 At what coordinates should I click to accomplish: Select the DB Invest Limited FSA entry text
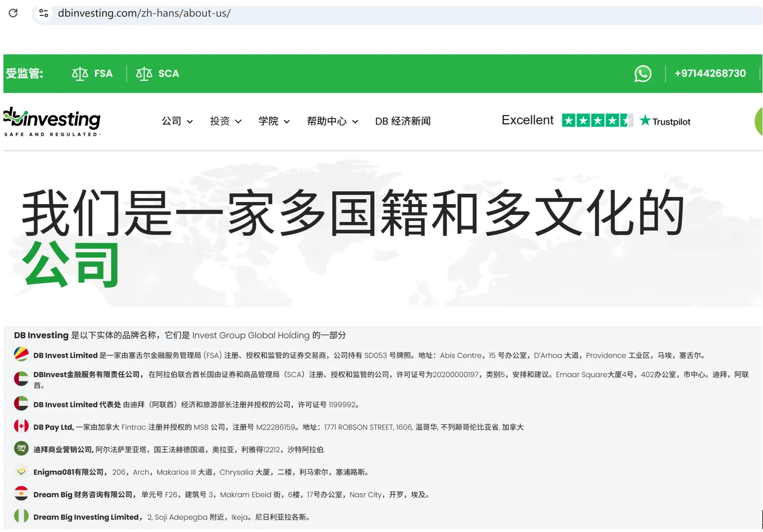[369, 355]
